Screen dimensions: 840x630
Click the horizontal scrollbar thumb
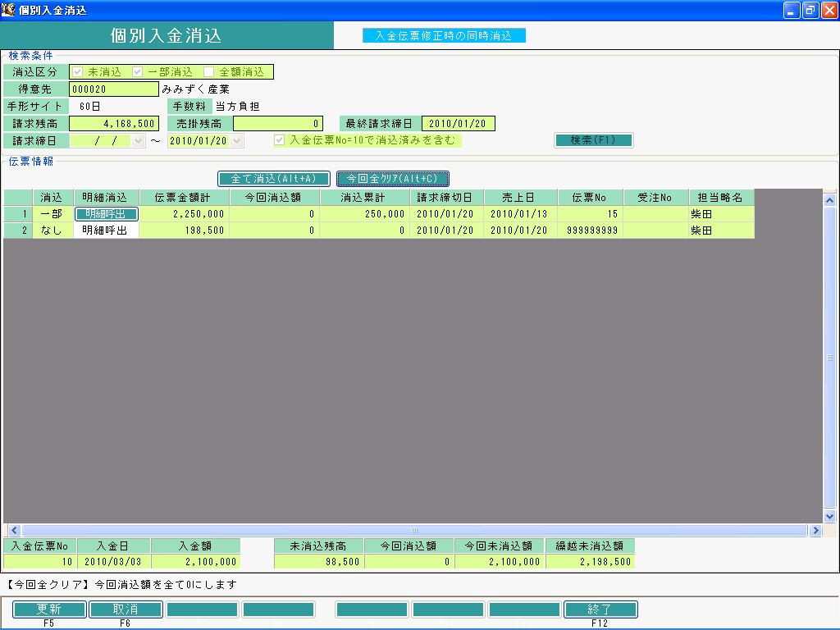414,531
